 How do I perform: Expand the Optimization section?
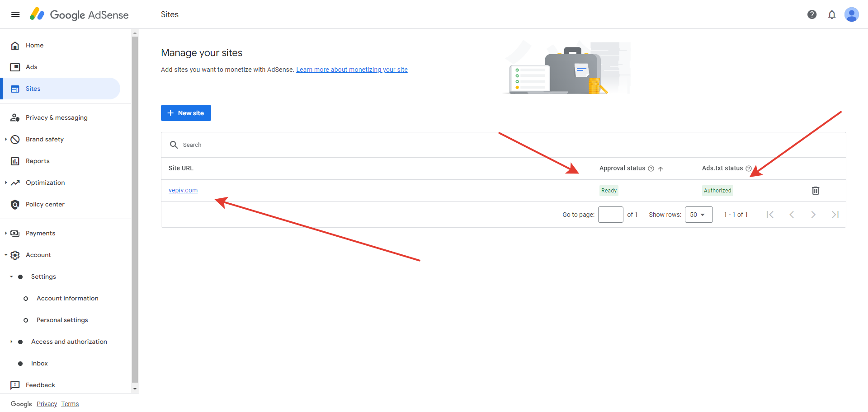click(6, 183)
